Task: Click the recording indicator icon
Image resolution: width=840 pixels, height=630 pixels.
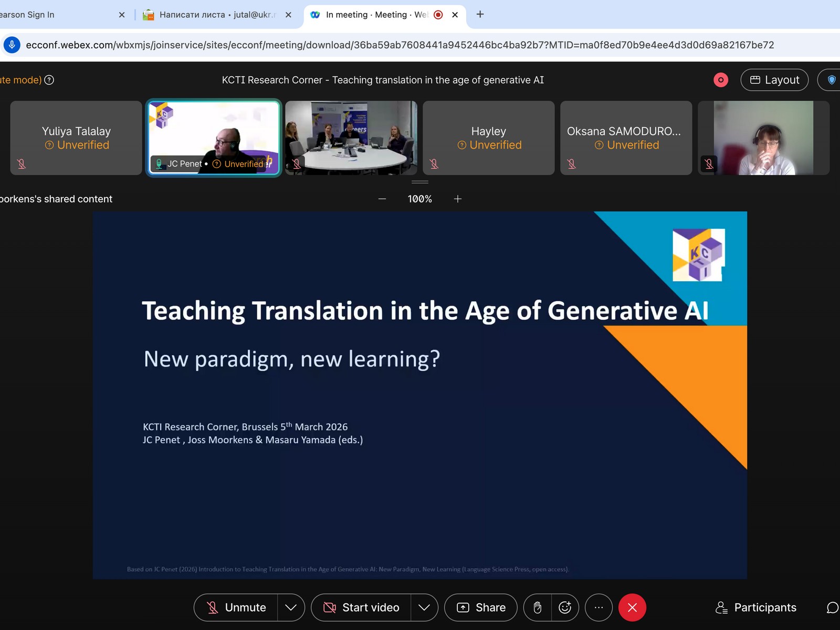Action: [720, 80]
